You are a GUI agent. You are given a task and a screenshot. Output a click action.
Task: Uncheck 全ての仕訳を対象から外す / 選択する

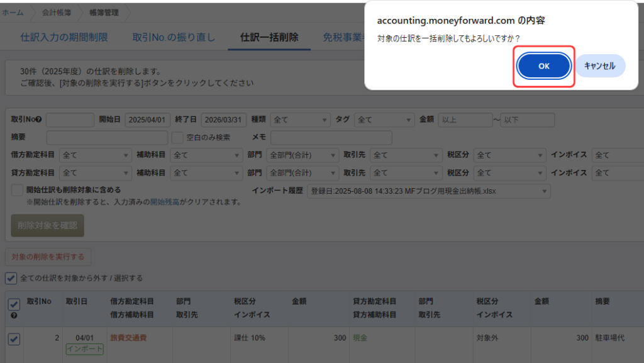coord(11,278)
